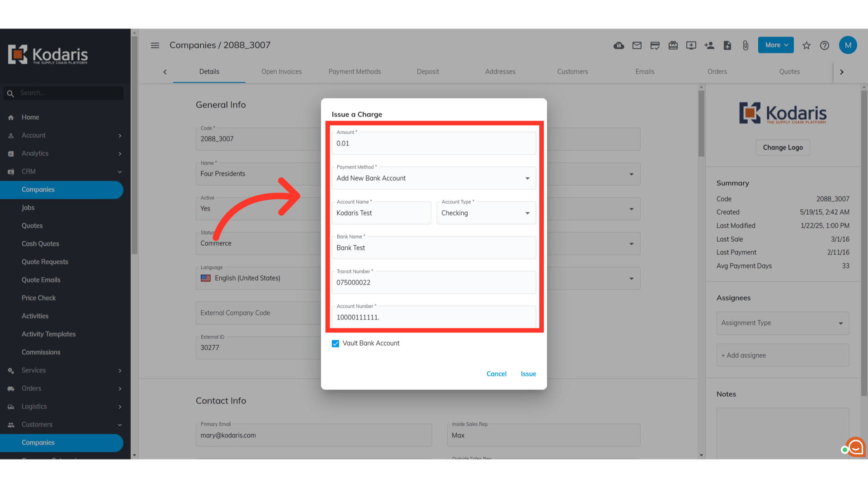Screen dimensions: 868x488
Task: Click Cancel in the charge dialog
Action: (x=496, y=374)
